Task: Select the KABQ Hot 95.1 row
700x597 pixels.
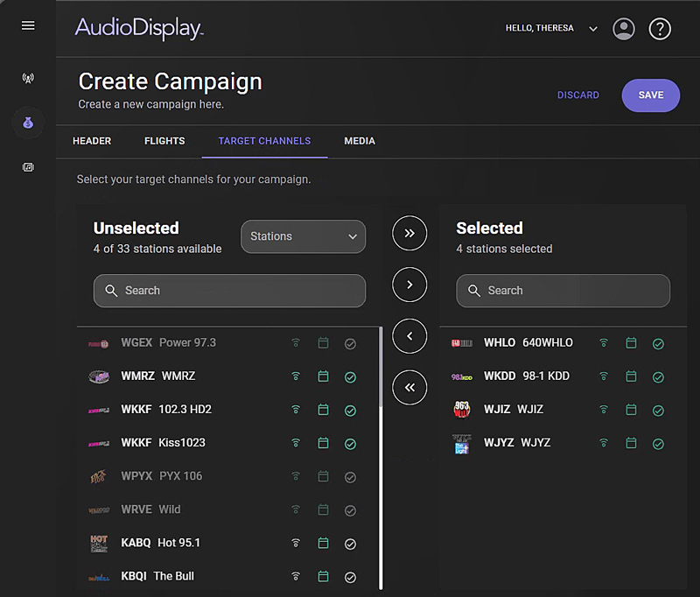Action: click(227, 544)
